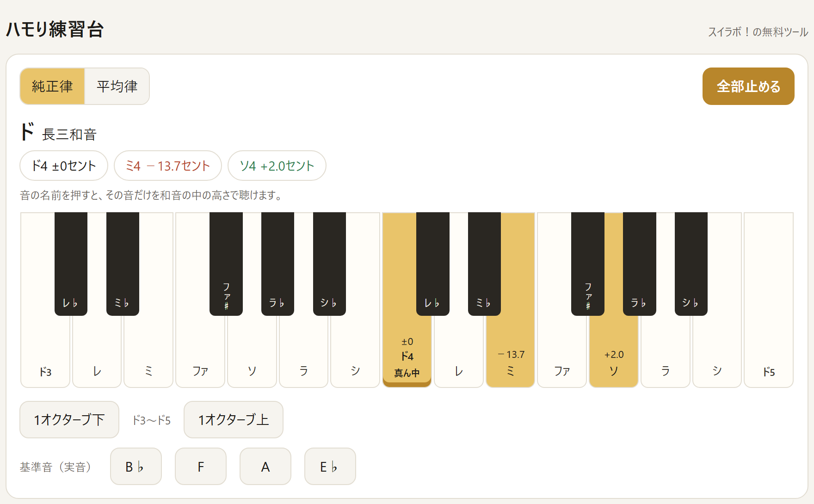Screen dimensions: 814x504
Task: Shift range with 1オクターブ上 button
Action: coord(234,419)
